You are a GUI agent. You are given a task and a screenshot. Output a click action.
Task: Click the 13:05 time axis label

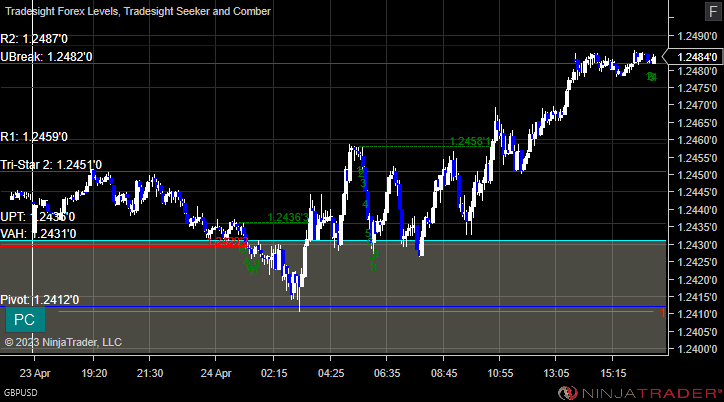coord(556,373)
